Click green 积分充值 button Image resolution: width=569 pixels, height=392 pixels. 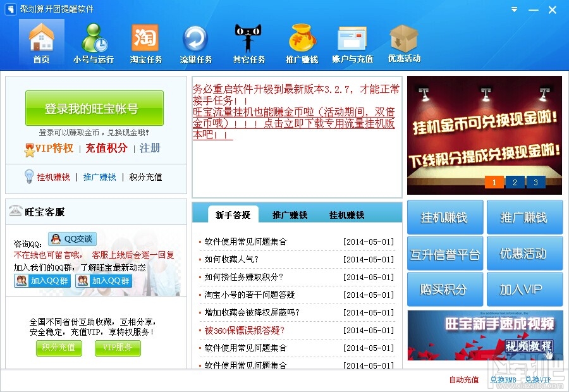click(x=59, y=348)
